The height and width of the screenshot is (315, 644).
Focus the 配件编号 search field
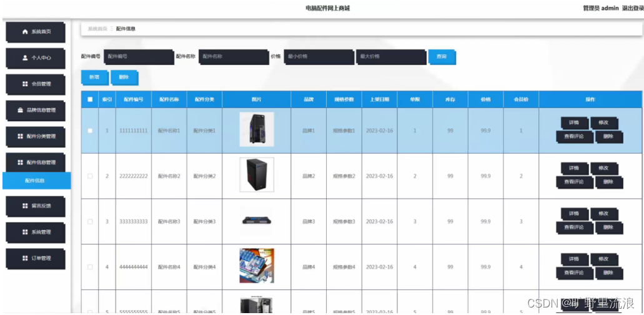pos(139,57)
